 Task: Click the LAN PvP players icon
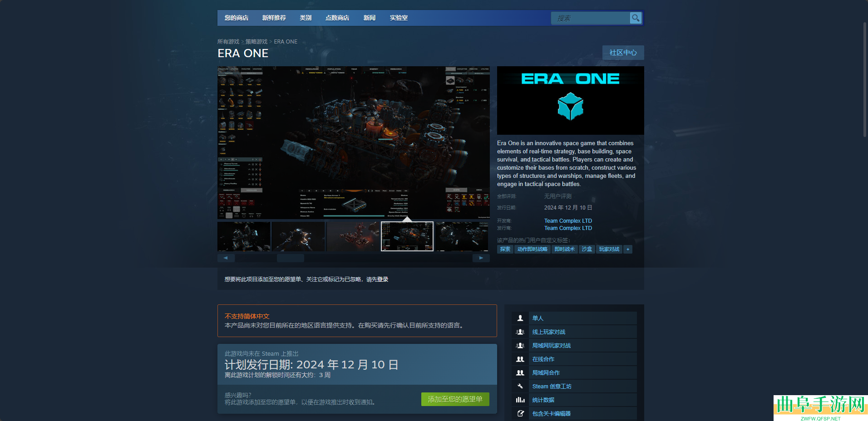pos(520,345)
